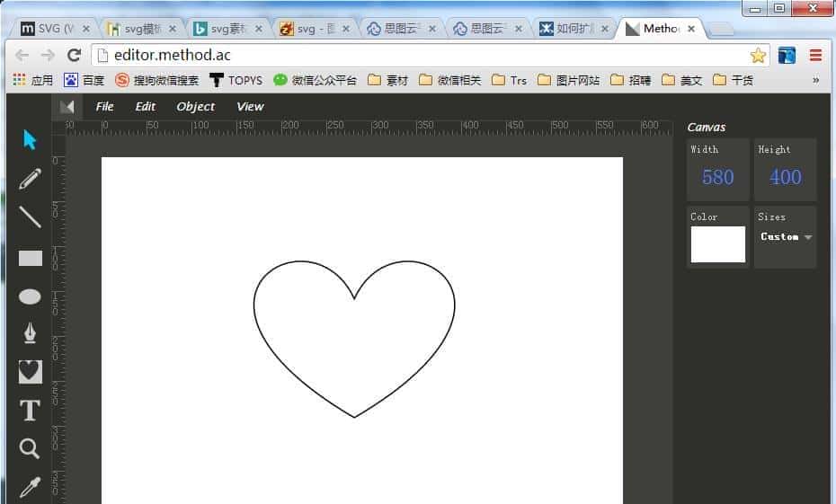836x504 pixels.
Task: Expand the Sizes Custom dropdown
Action: tap(786, 237)
